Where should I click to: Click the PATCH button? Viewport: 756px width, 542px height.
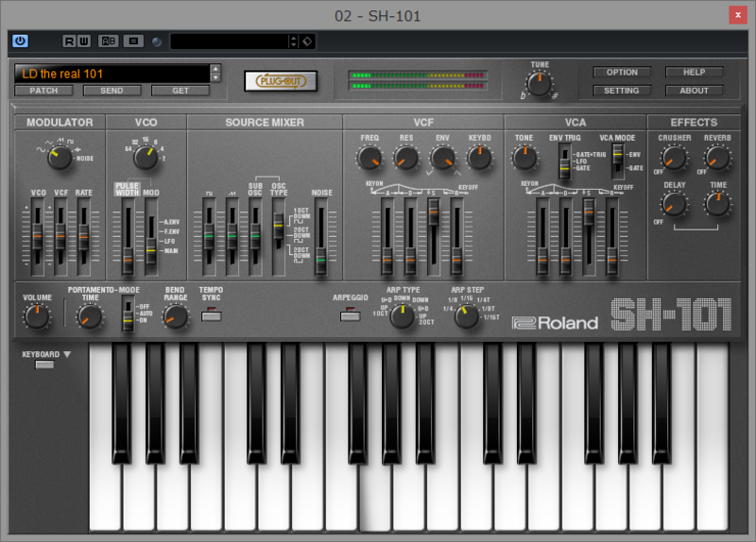43,91
